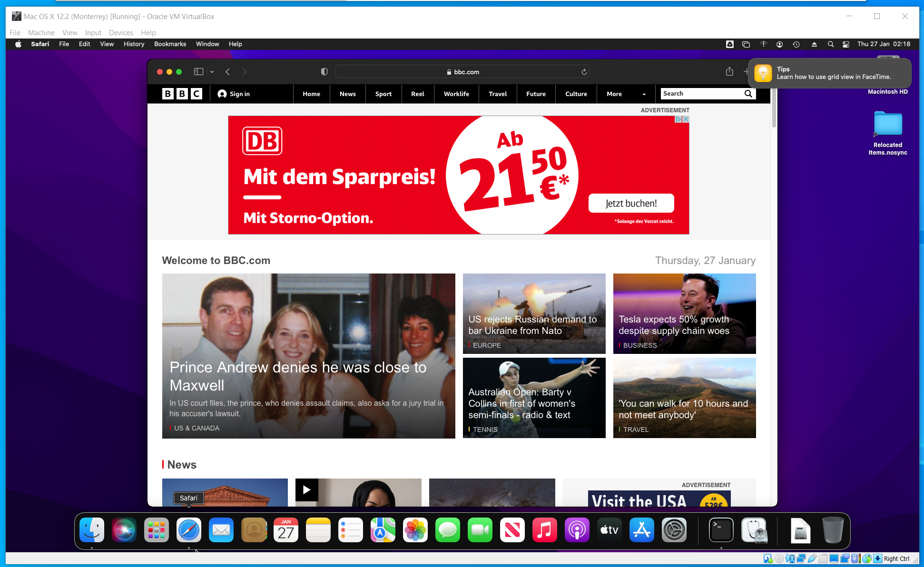Open Apple News in the Dock
The image size is (924, 567).
click(512, 530)
